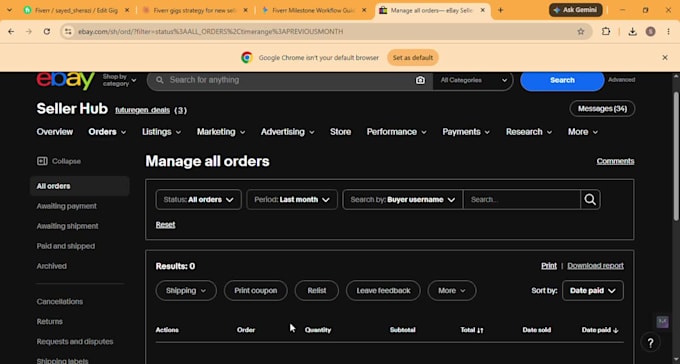The width and height of the screenshot is (680, 364).
Task: Click the magnifier button in order search
Action: (590, 200)
